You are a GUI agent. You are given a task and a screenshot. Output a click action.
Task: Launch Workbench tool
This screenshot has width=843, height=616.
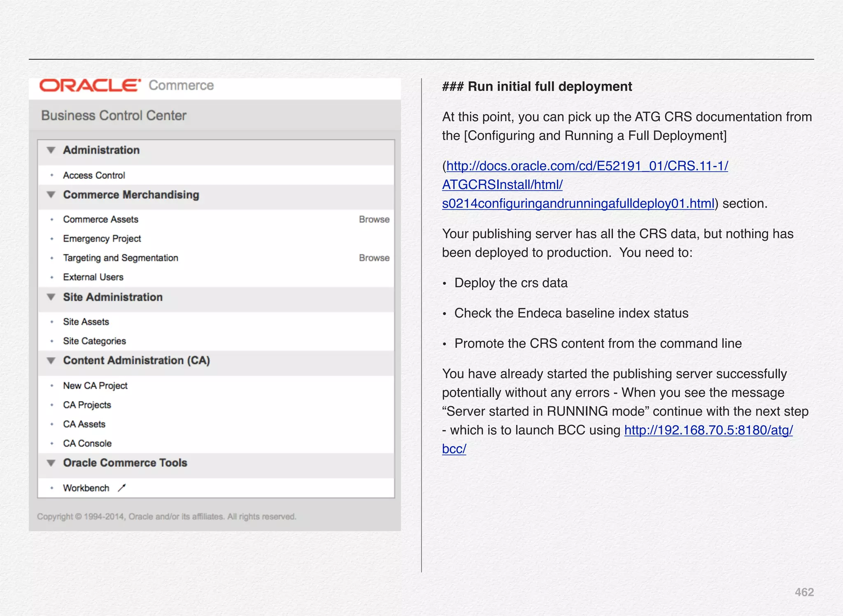[x=86, y=488]
